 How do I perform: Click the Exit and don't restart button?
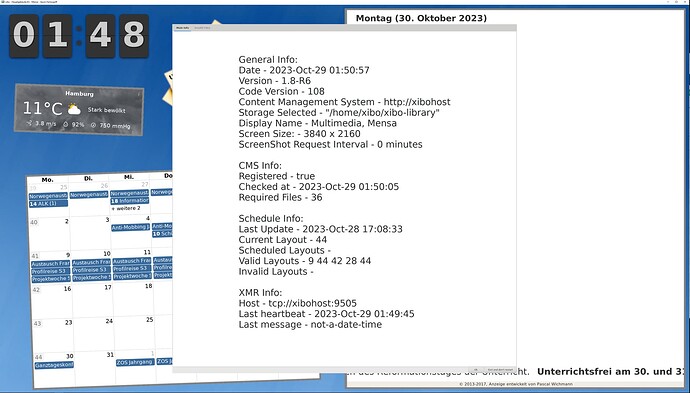(x=499, y=370)
